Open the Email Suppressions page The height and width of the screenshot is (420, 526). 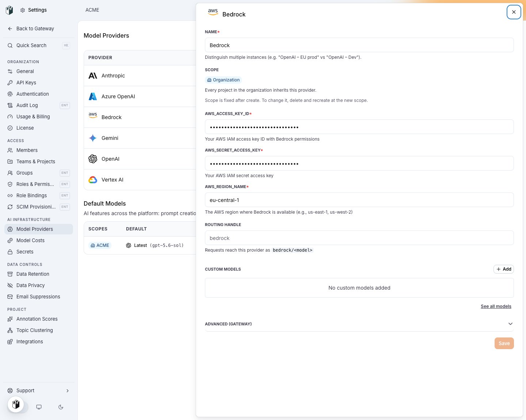click(39, 297)
